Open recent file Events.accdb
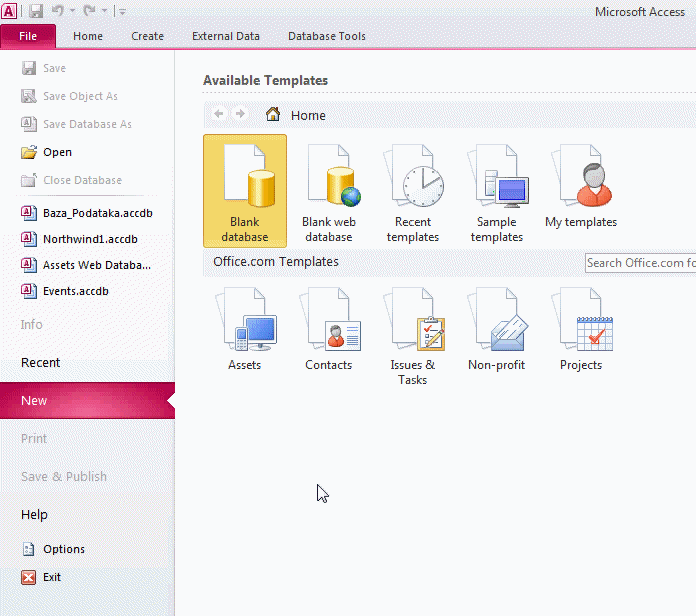Screen dimensions: 696x616 pos(65,291)
